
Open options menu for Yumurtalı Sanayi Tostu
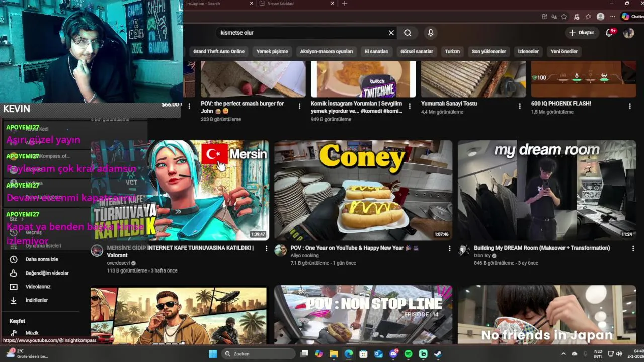click(x=520, y=106)
